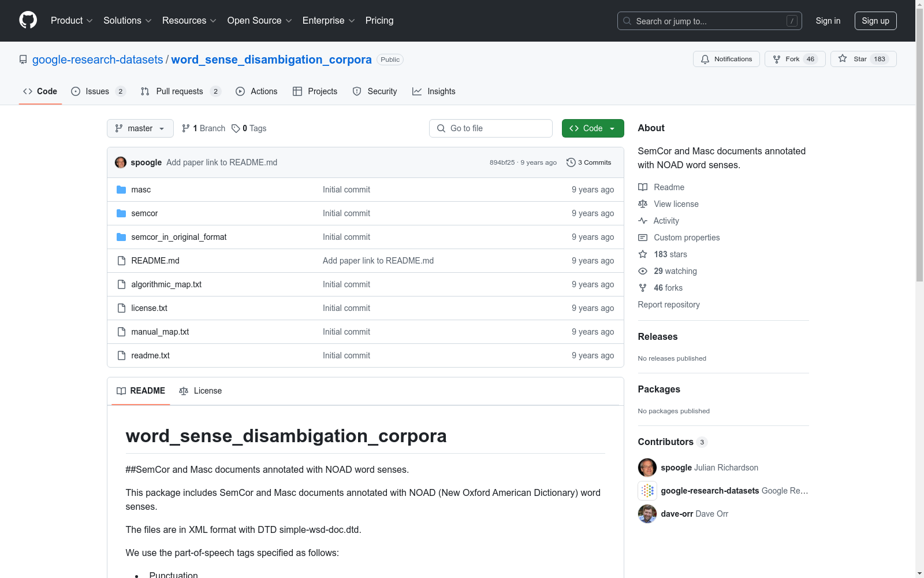Viewport: 924px width, 578px height.
Task: Expand the Enterprise menu
Action: [329, 21]
